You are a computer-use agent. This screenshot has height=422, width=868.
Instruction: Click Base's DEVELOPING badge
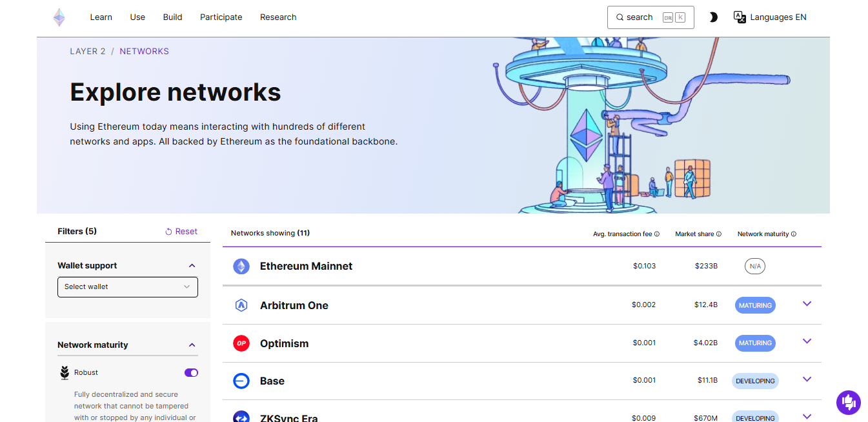pos(755,381)
